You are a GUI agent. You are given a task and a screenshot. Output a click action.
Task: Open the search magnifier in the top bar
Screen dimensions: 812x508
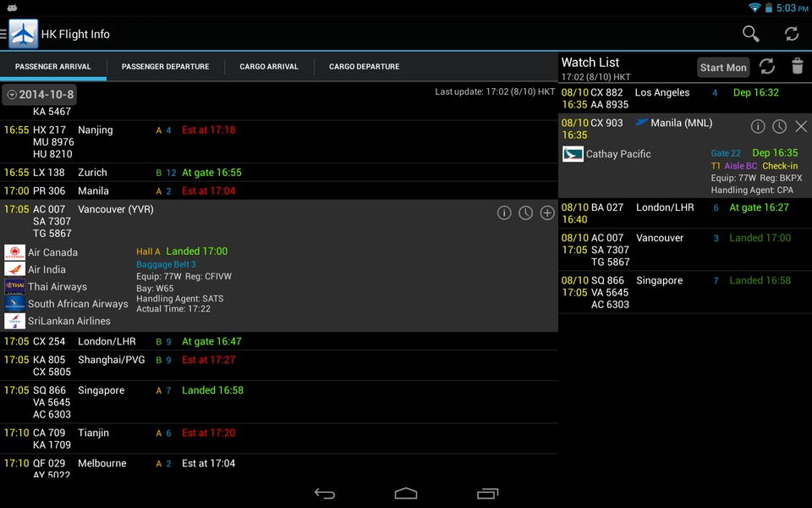751,34
